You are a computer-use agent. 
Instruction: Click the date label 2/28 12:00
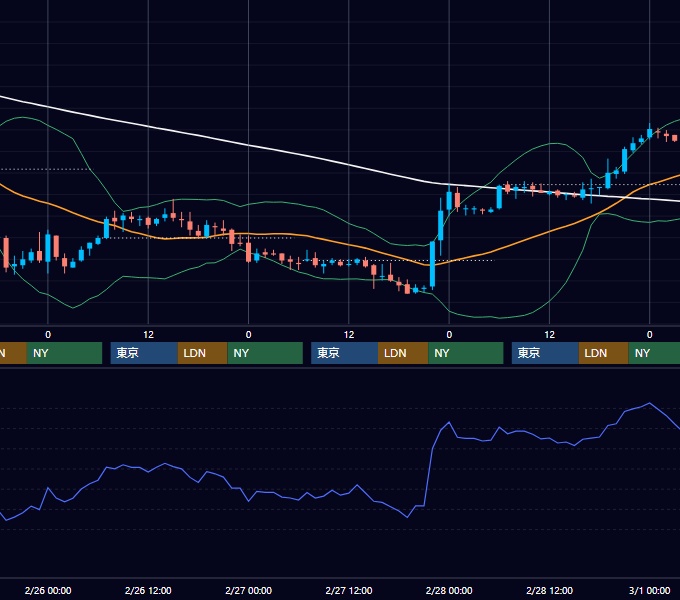(549, 590)
